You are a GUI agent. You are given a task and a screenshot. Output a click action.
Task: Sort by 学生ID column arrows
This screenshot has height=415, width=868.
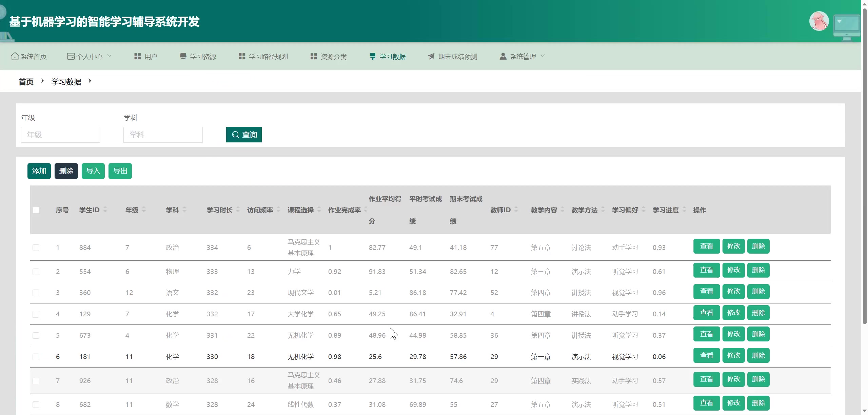coord(105,210)
